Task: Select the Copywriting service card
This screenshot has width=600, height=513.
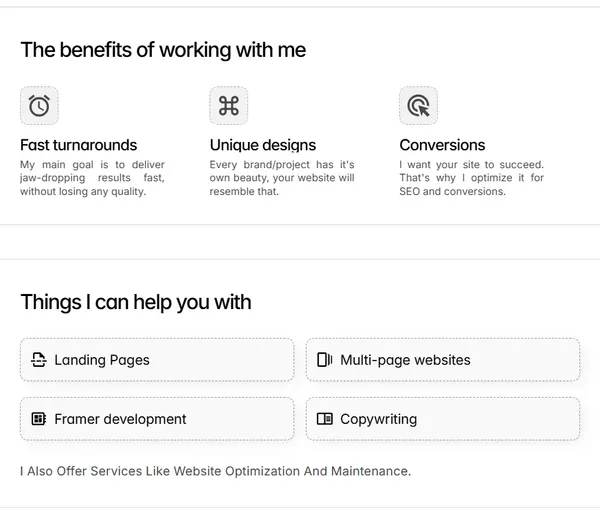Action: point(443,419)
